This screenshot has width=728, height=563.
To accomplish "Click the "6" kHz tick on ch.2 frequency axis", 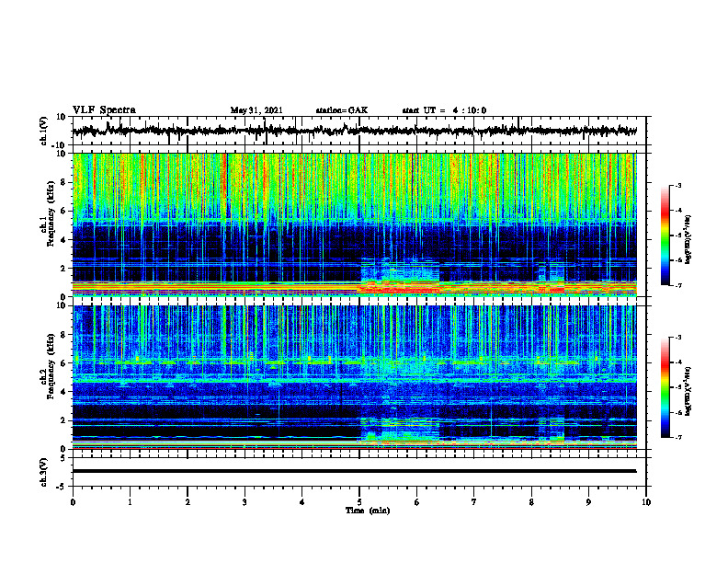I will pos(63,363).
